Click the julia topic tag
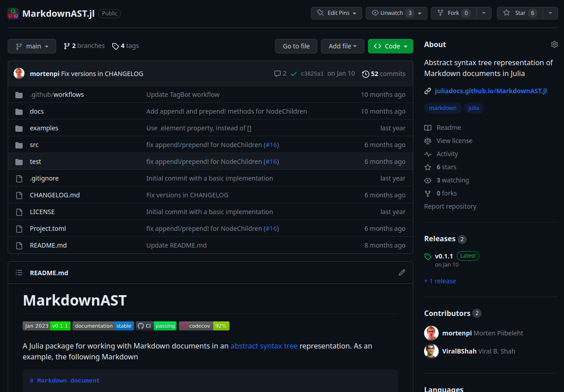Screen dimensions: 564x392 (x=474, y=108)
